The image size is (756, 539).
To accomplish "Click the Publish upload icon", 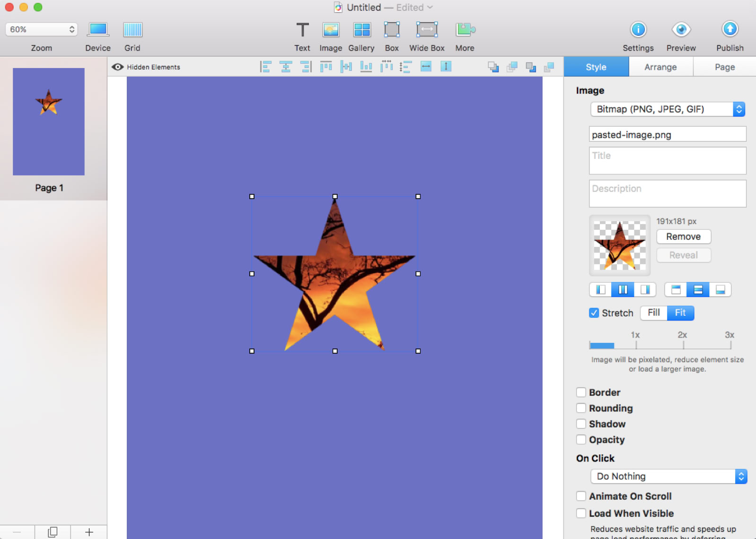I will pyautogui.click(x=730, y=30).
